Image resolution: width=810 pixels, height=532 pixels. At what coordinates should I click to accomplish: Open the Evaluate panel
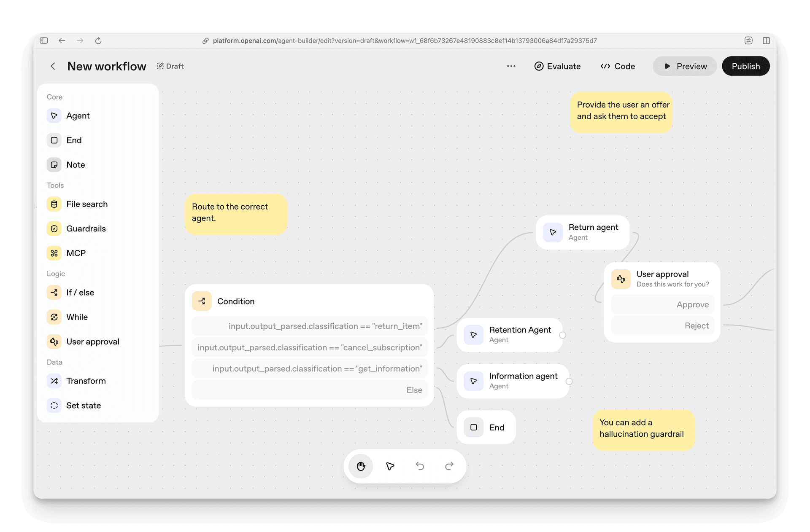(557, 66)
